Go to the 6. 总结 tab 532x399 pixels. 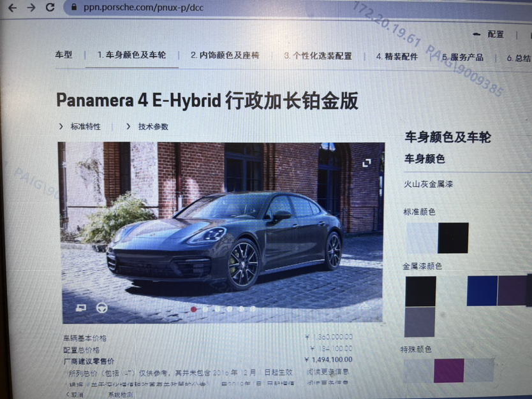click(519, 58)
